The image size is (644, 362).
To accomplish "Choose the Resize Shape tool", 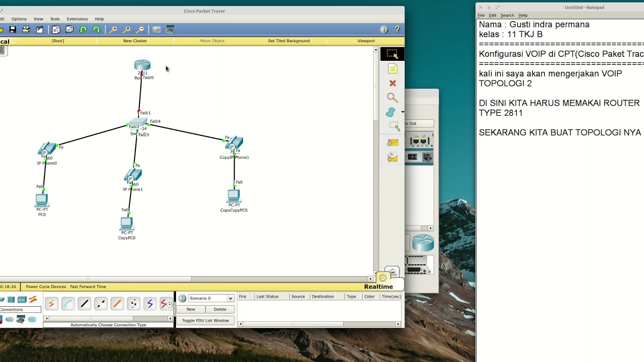I will [393, 126].
